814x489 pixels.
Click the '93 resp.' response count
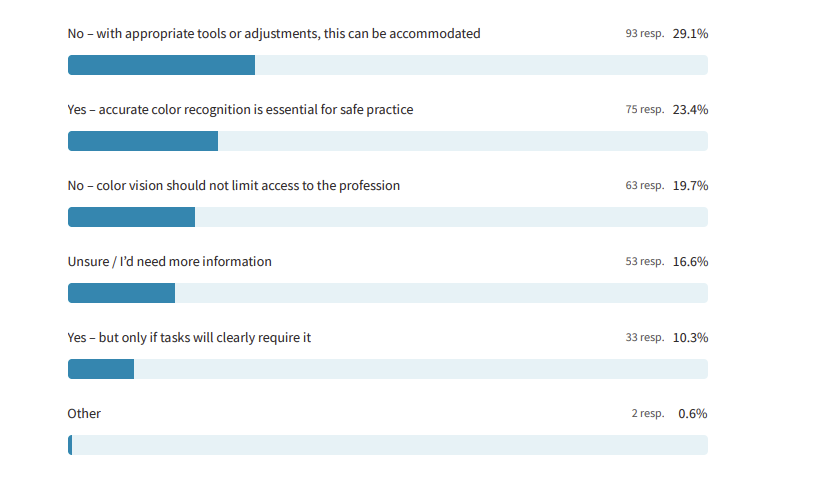click(x=644, y=34)
